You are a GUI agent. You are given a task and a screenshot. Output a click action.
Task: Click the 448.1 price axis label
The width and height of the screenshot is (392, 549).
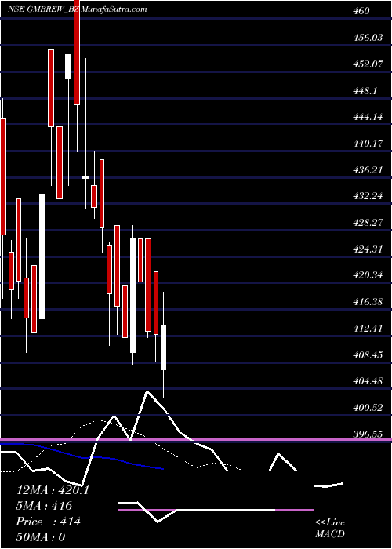coord(365,91)
